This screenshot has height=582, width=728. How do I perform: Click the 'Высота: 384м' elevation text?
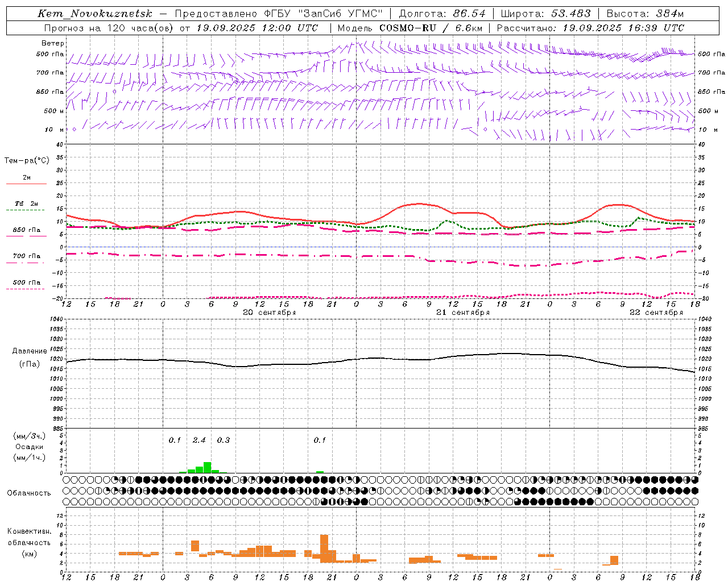coord(645,14)
